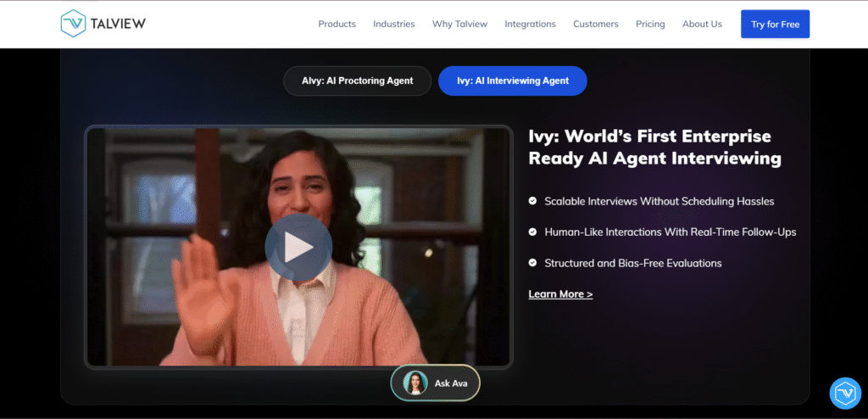The width and height of the screenshot is (868, 419).
Task: Click checkmark icon beside Human-Like Interactions
Action: coord(532,232)
